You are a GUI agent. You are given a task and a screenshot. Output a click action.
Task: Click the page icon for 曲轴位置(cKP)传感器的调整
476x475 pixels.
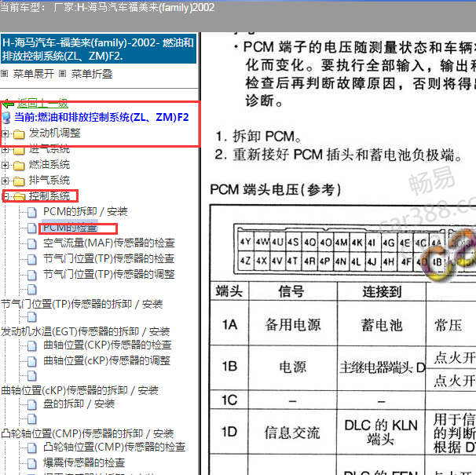[32, 361]
